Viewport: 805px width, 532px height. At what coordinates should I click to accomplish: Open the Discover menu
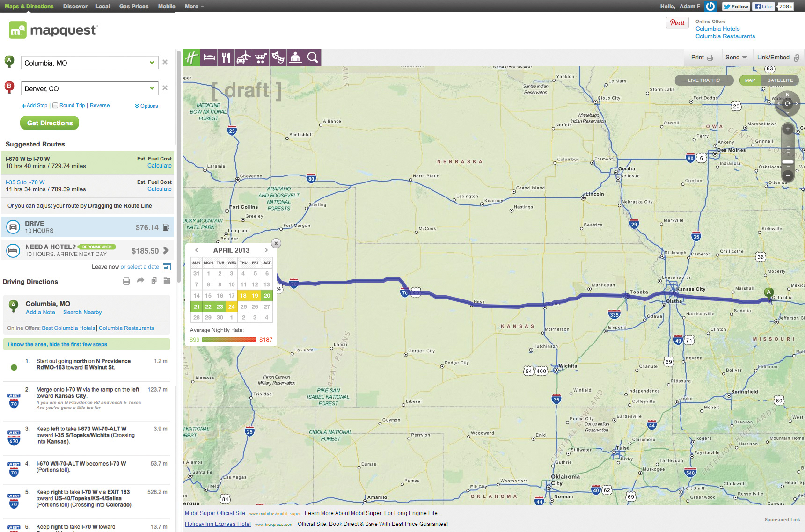(x=75, y=7)
